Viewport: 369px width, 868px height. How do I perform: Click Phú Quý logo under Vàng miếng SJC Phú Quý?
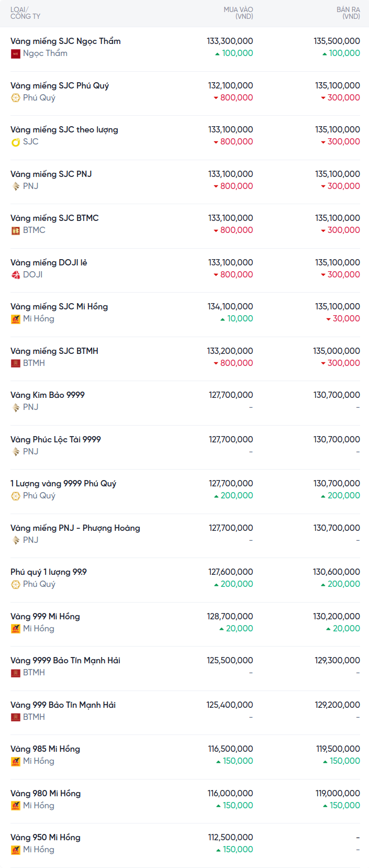tap(16, 98)
